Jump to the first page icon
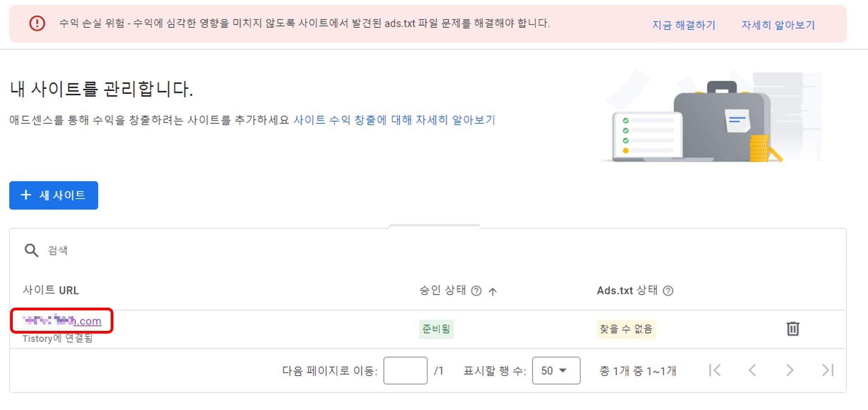The width and height of the screenshot is (868, 410). click(x=715, y=370)
